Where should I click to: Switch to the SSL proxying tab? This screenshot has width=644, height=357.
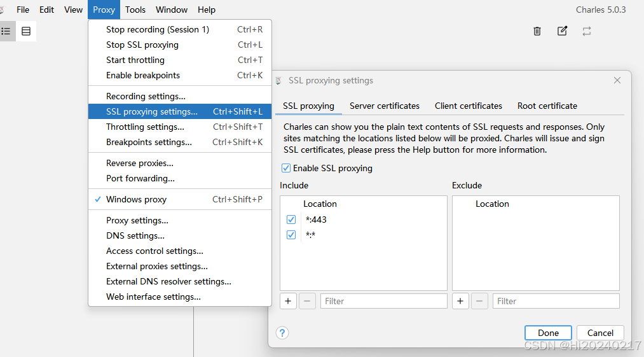pyautogui.click(x=308, y=106)
